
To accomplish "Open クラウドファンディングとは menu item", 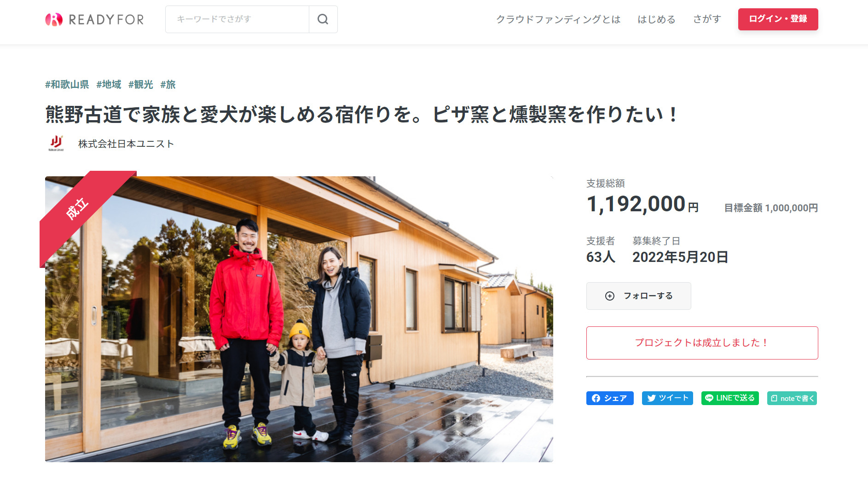I will (x=558, y=19).
